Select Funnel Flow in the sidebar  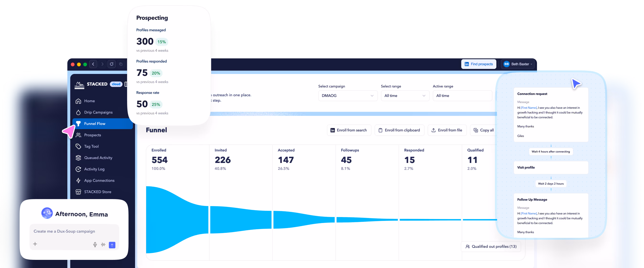[102, 123]
